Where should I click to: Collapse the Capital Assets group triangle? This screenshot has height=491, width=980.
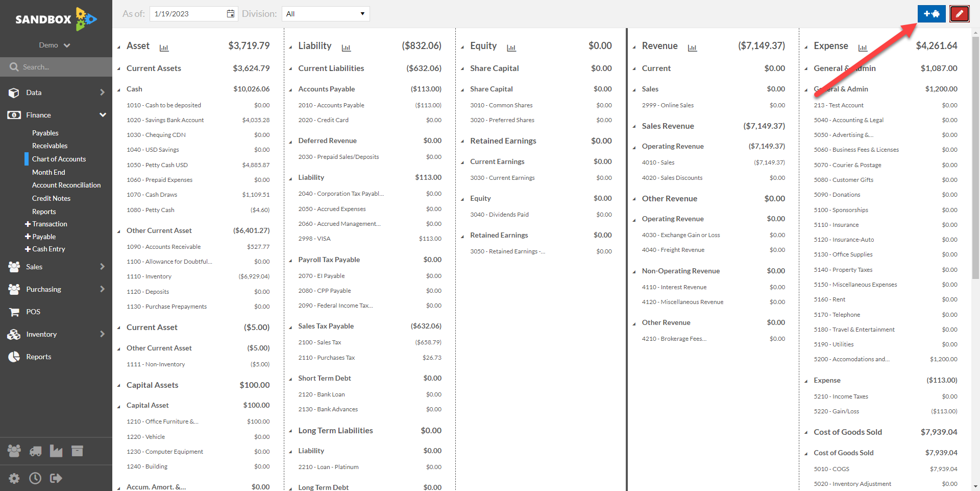(119, 385)
